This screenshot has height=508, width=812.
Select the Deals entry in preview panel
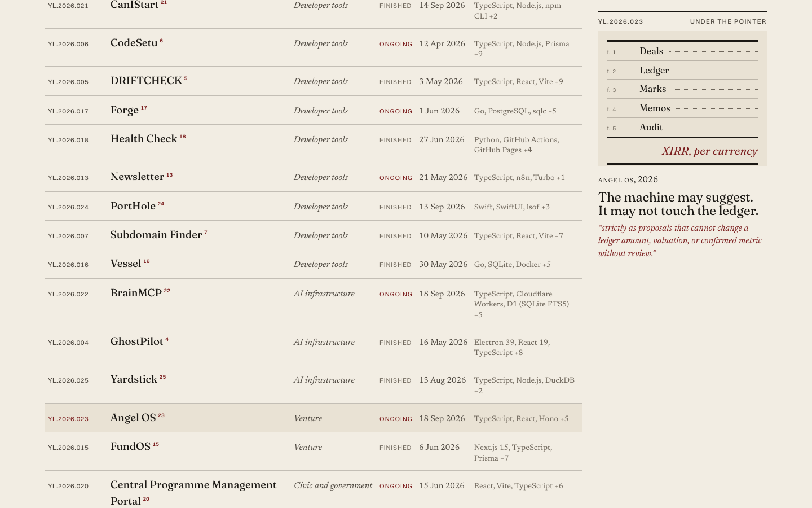pos(651,51)
